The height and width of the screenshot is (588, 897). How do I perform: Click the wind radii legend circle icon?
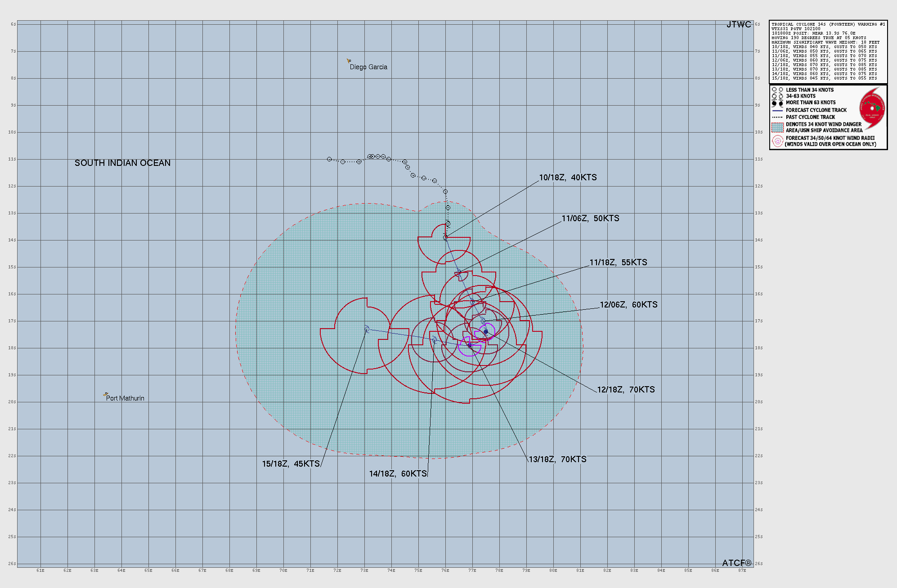(x=777, y=141)
